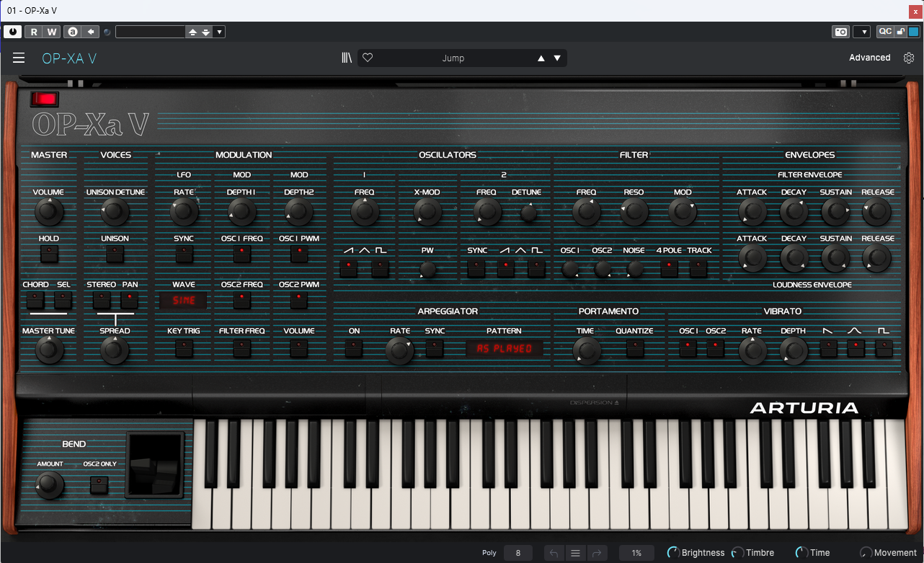Toggle filter 4 POLE button
924x563 pixels.
669,269
